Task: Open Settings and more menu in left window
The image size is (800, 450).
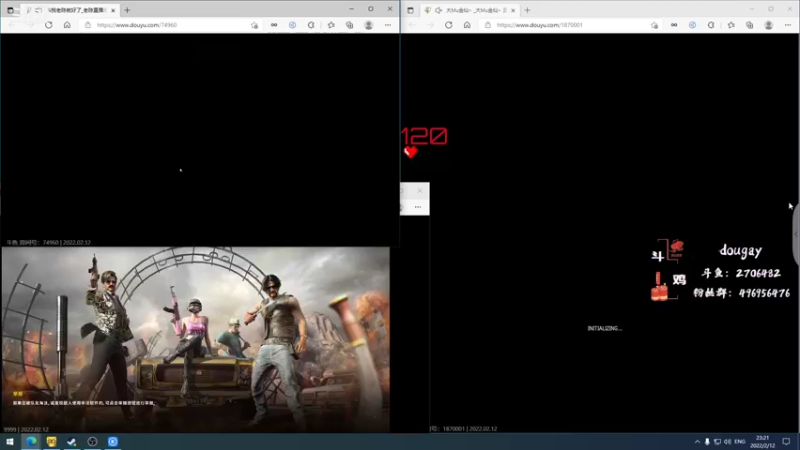Action: click(x=388, y=25)
